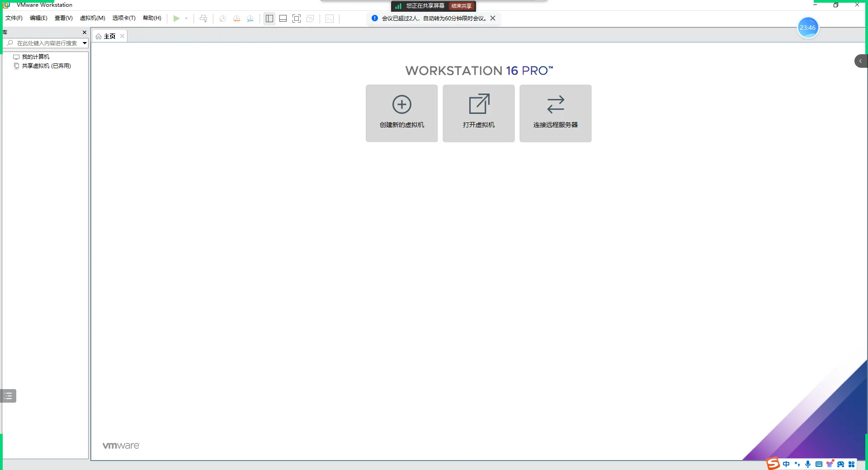
Task: Open the 文件(F) menu
Action: [x=14, y=18]
